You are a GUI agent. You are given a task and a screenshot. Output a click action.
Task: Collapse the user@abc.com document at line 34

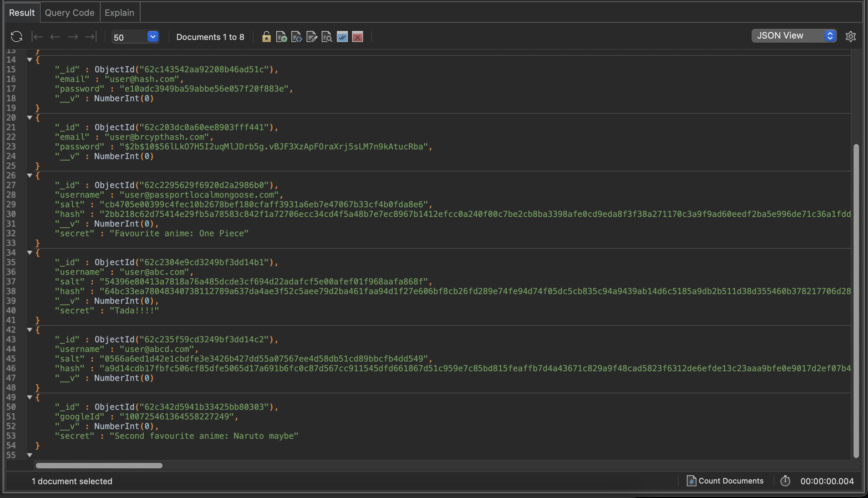[x=30, y=252]
